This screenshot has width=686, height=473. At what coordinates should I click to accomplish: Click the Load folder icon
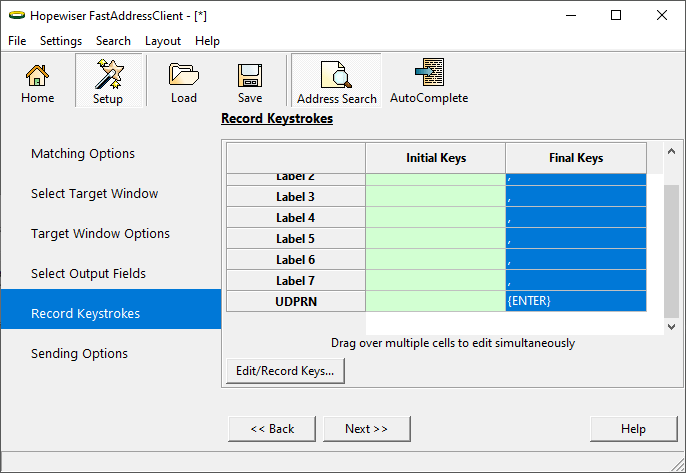(184, 83)
